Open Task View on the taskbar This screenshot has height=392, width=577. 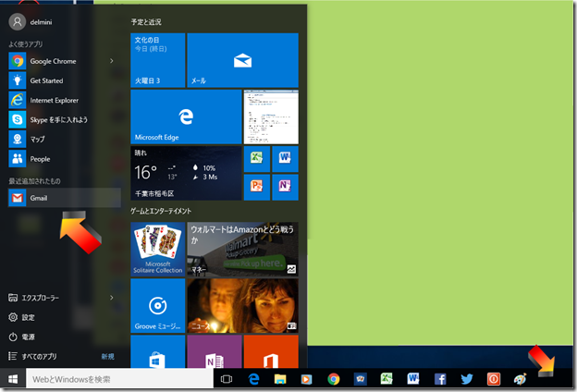click(x=227, y=379)
